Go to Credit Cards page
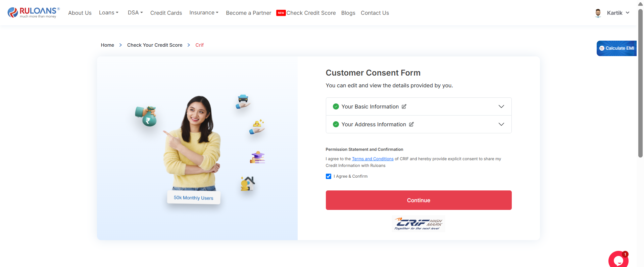The width and height of the screenshot is (644, 267). coord(166,13)
